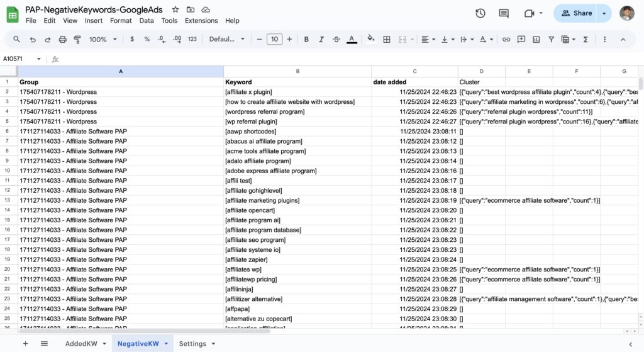Star the document
Screen dimensions: 644x352
(x=175, y=9)
